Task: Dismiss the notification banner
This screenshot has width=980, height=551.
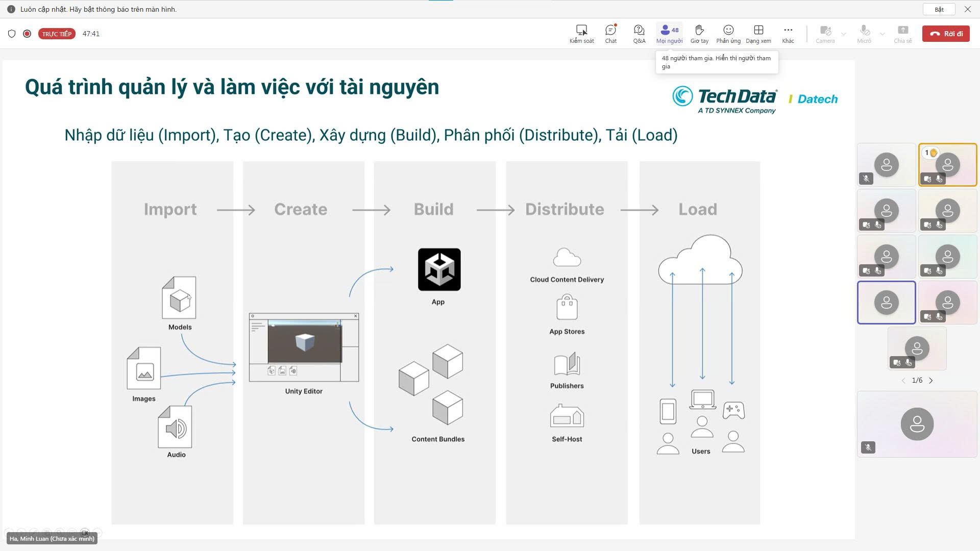Action: click(967, 9)
